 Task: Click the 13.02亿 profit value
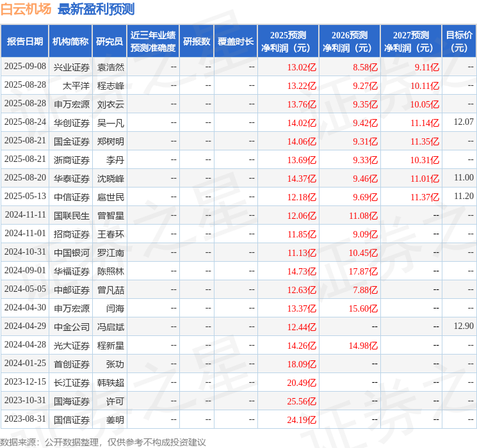tap(302, 67)
